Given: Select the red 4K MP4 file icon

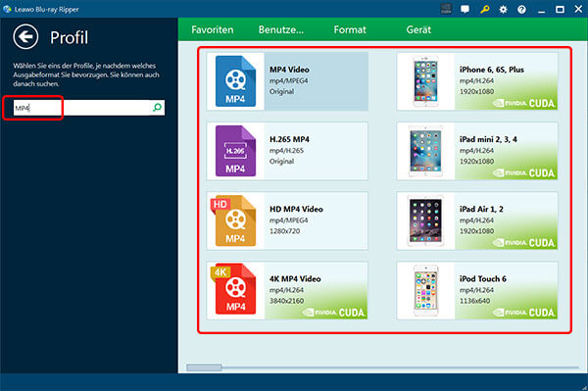Looking at the screenshot, I should [x=233, y=289].
